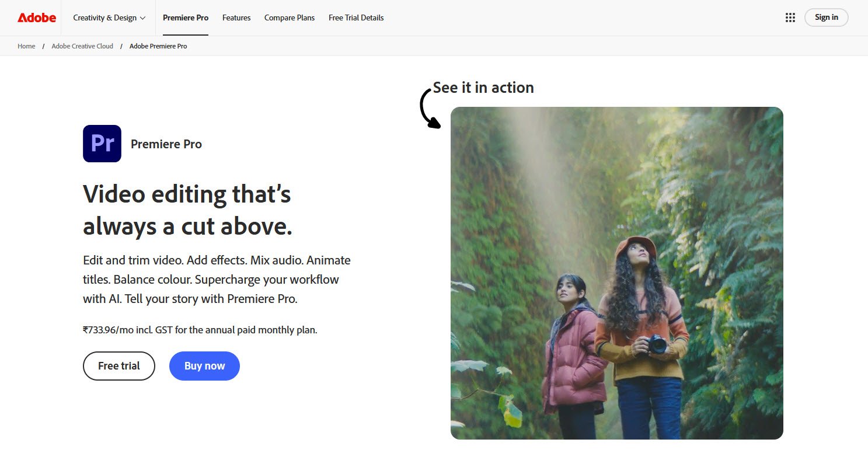The image size is (868, 460).
Task: Click the 'See it in action' heading
Action: 483,88
